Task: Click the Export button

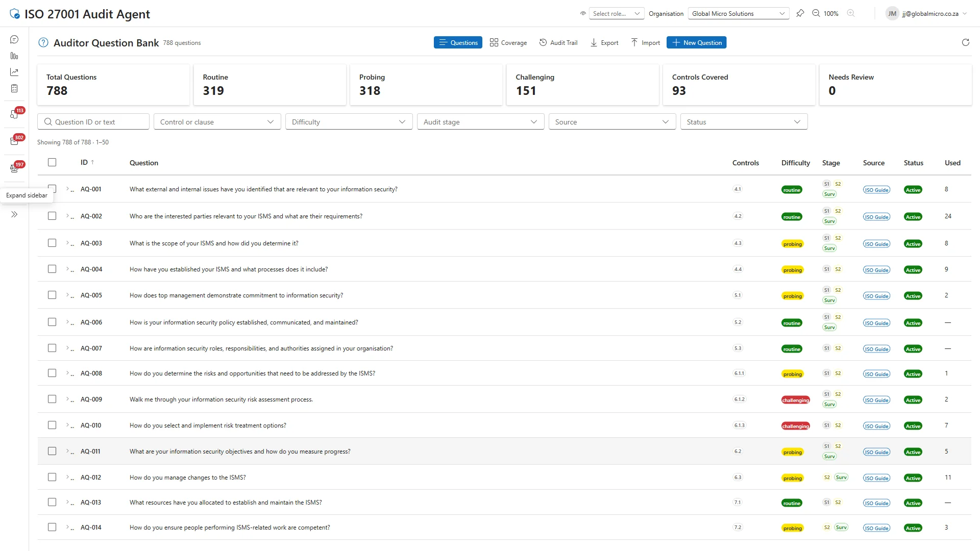Action: [604, 42]
